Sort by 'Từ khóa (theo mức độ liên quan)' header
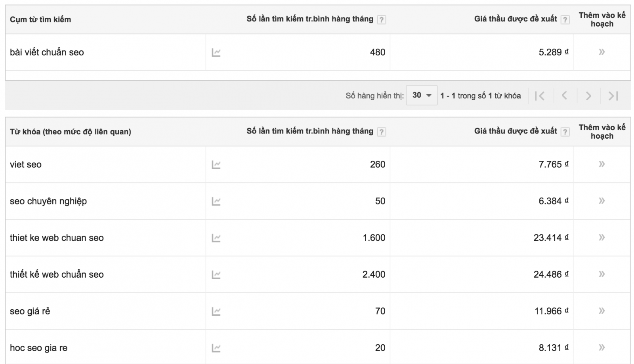The height and width of the screenshot is (364, 634). 71,131
